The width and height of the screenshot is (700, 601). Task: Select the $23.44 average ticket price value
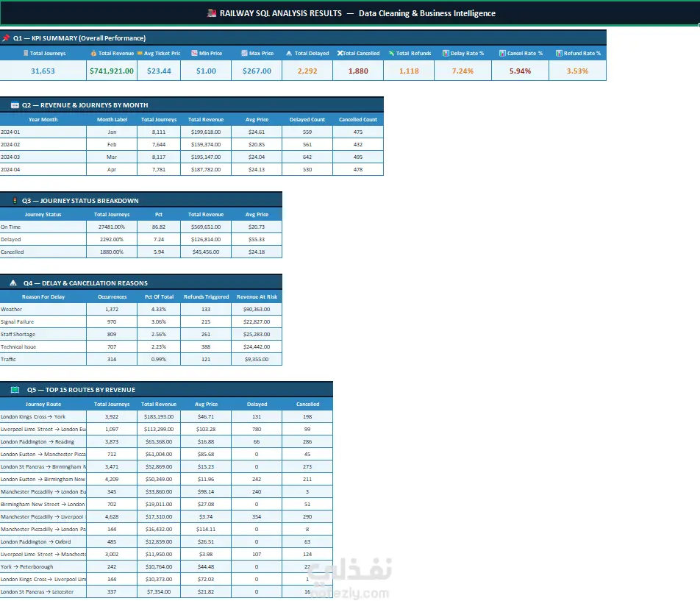pos(159,71)
